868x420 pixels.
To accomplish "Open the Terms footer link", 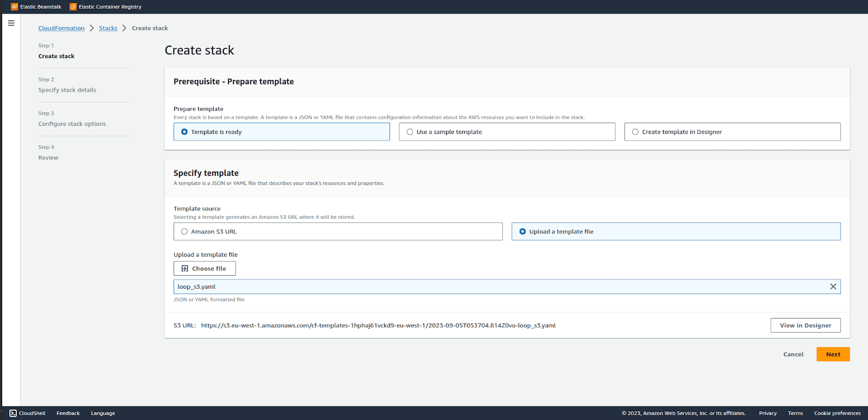I will (x=795, y=413).
